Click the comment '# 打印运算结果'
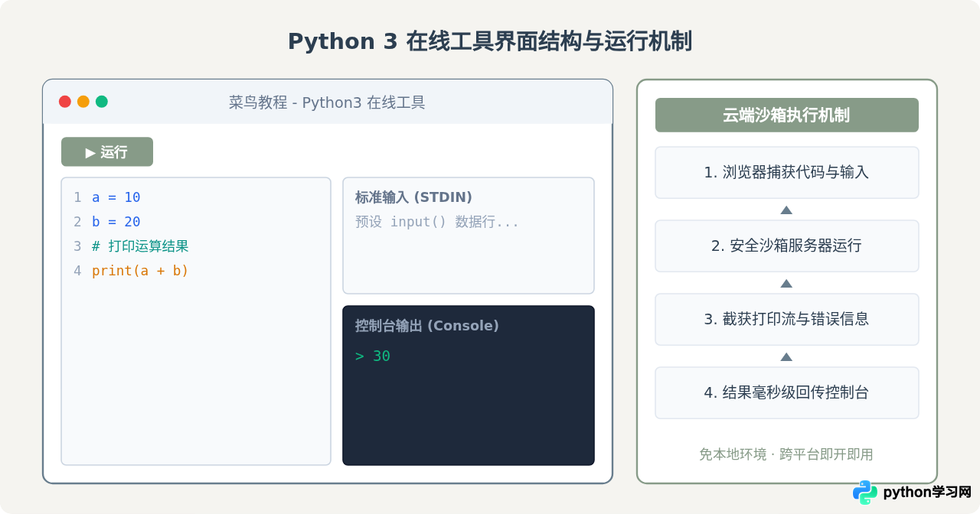This screenshot has width=980, height=514. coord(140,246)
